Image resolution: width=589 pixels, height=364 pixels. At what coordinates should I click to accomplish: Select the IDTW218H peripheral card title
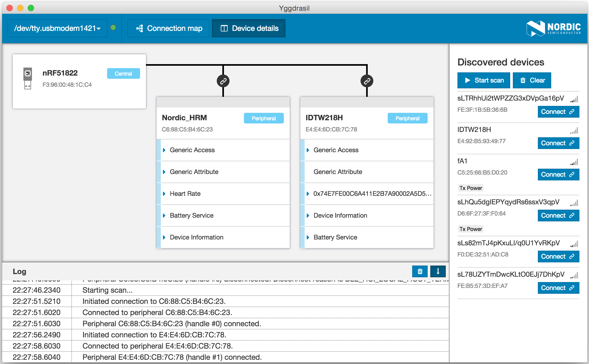point(324,118)
